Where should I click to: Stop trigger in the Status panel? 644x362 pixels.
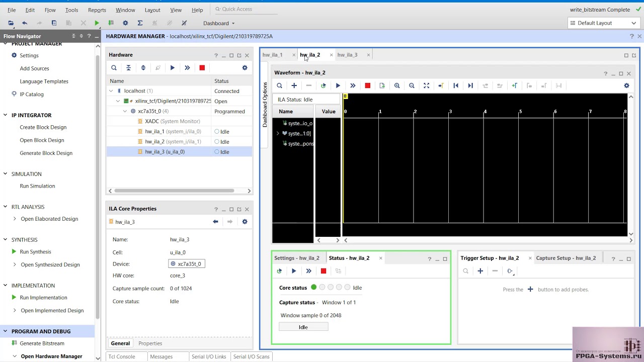pos(324,271)
